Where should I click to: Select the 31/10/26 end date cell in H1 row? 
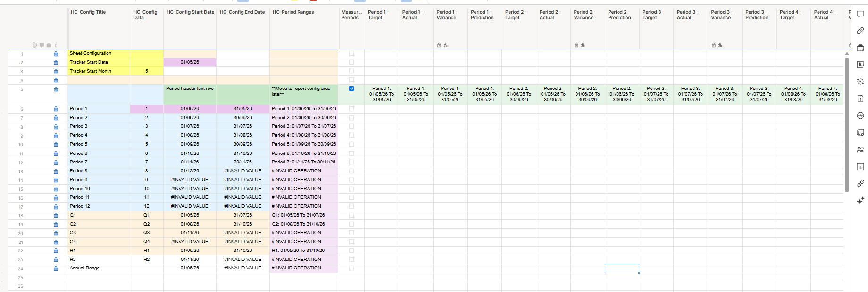point(243,251)
